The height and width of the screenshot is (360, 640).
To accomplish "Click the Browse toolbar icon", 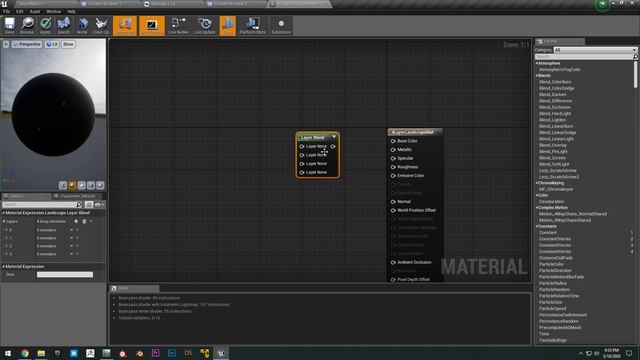I will click(27, 26).
